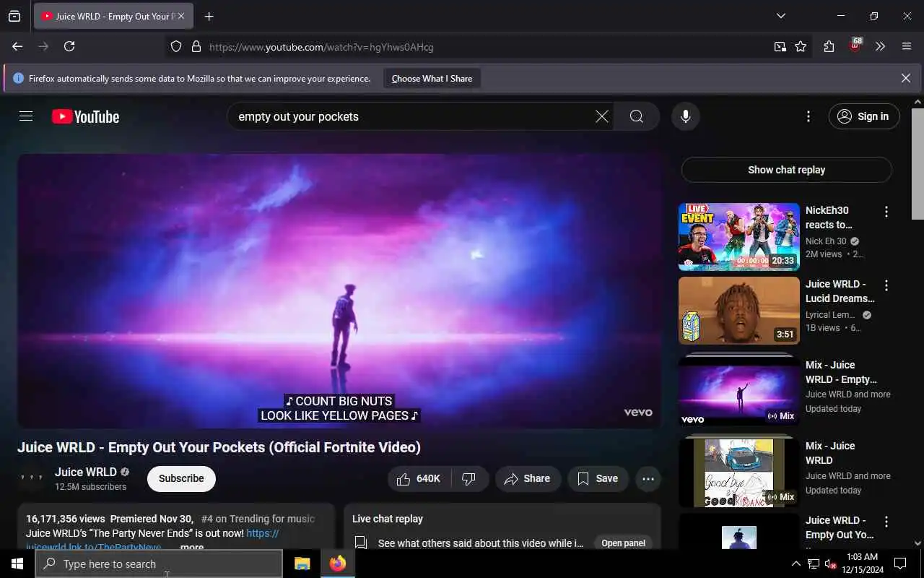Open muted volume tray icon
The height and width of the screenshot is (578, 924).
(x=831, y=564)
